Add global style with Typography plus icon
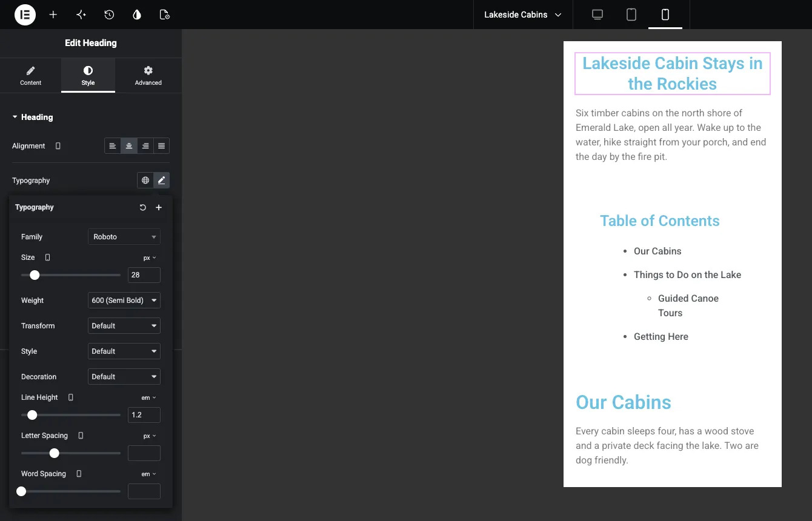This screenshot has width=812, height=521. [x=159, y=207]
